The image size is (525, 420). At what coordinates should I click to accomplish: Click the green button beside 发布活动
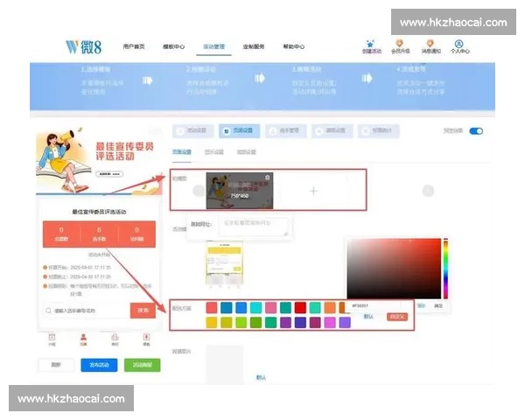pos(143,365)
